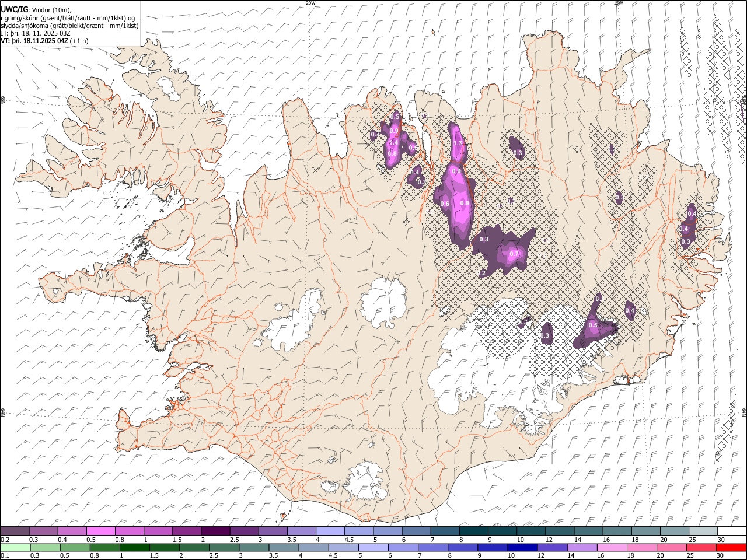Click the '4.5' label in the upper legend

(x=349, y=540)
